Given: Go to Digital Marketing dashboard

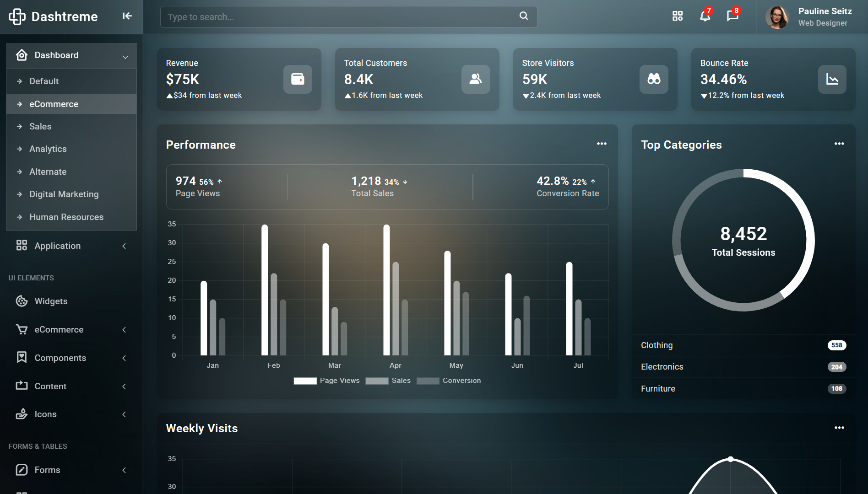Looking at the screenshot, I should 64,194.
